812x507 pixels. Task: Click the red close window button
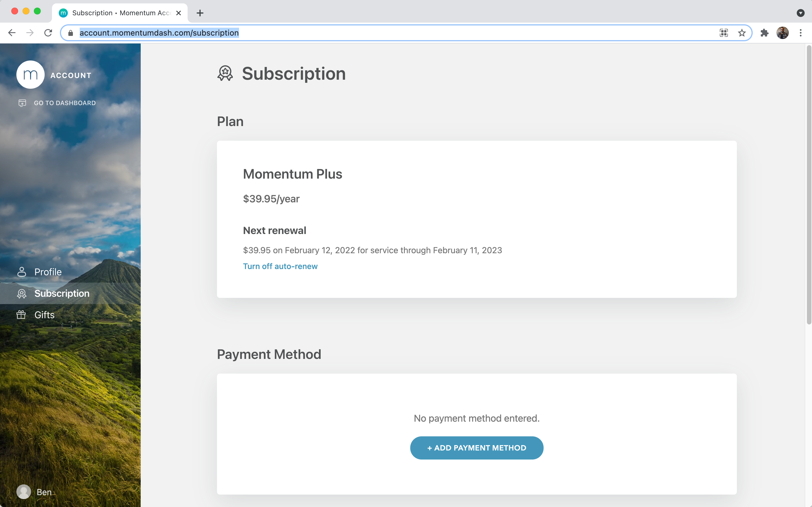(15, 11)
